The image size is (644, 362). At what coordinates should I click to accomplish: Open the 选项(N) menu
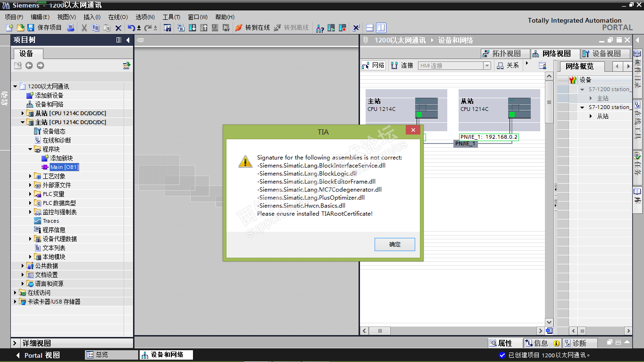click(145, 17)
